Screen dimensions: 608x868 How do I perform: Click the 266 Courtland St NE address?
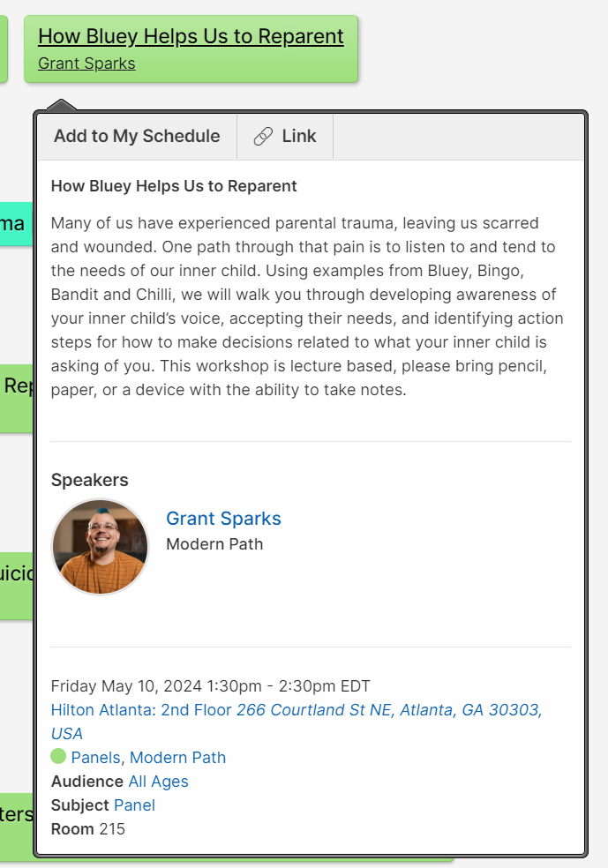pyautogui.click(x=388, y=710)
